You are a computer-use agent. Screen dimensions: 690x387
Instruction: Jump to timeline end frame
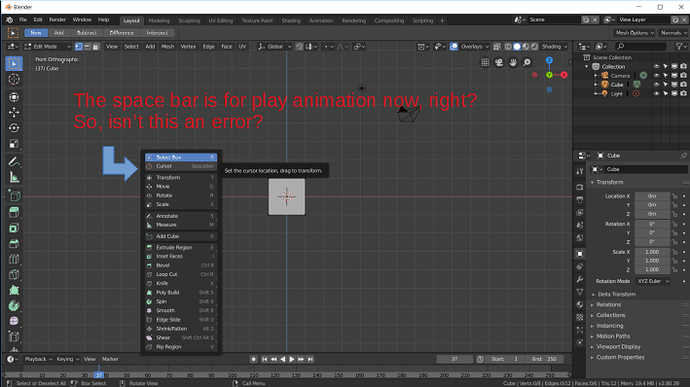pyautogui.click(x=310, y=359)
